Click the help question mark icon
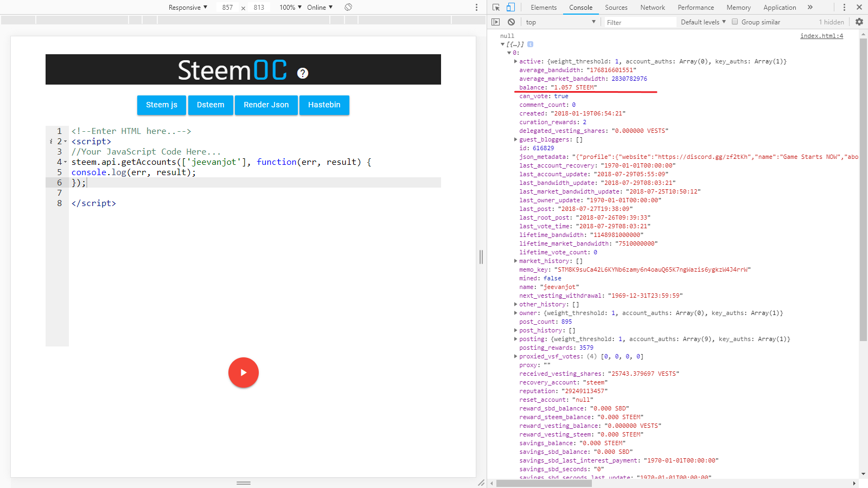The image size is (868, 488). coord(303,73)
